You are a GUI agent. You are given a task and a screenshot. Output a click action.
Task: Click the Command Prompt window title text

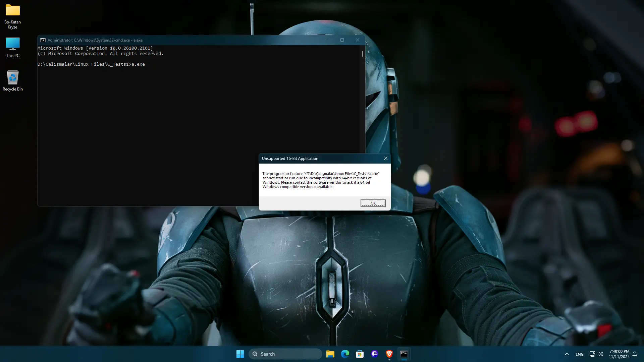coord(95,40)
